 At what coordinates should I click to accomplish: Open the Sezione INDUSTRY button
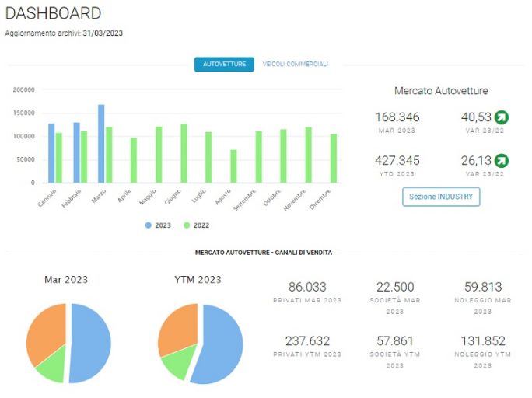tap(441, 197)
